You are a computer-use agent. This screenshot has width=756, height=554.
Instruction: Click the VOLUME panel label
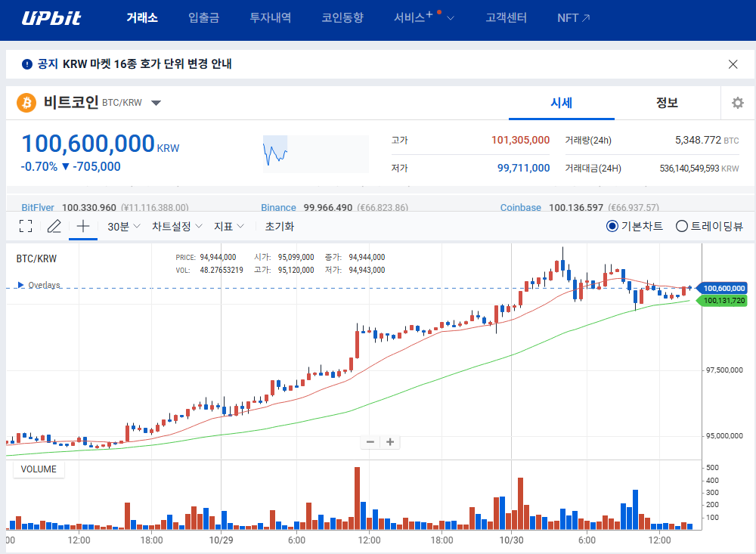[x=39, y=469]
